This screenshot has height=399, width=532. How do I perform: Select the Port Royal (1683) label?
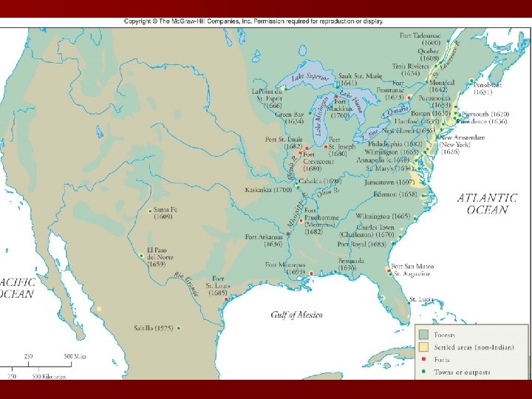361,245
